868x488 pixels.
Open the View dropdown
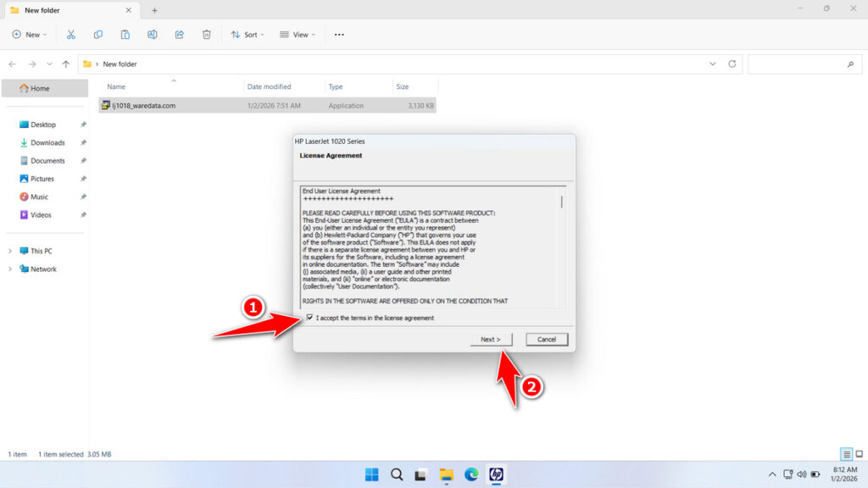click(298, 34)
